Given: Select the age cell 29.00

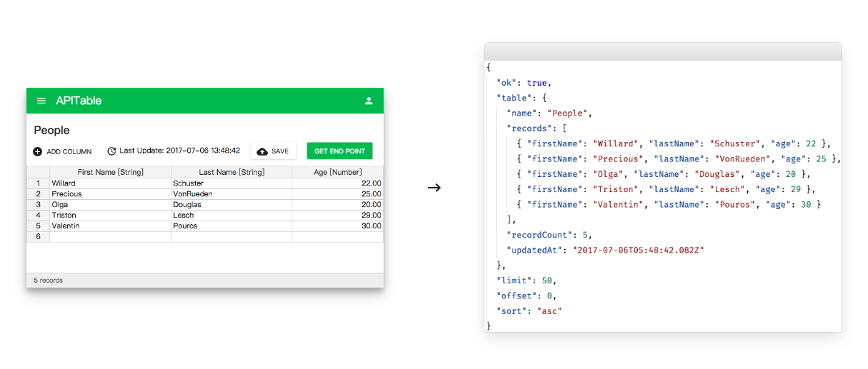Looking at the screenshot, I should (x=337, y=216).
